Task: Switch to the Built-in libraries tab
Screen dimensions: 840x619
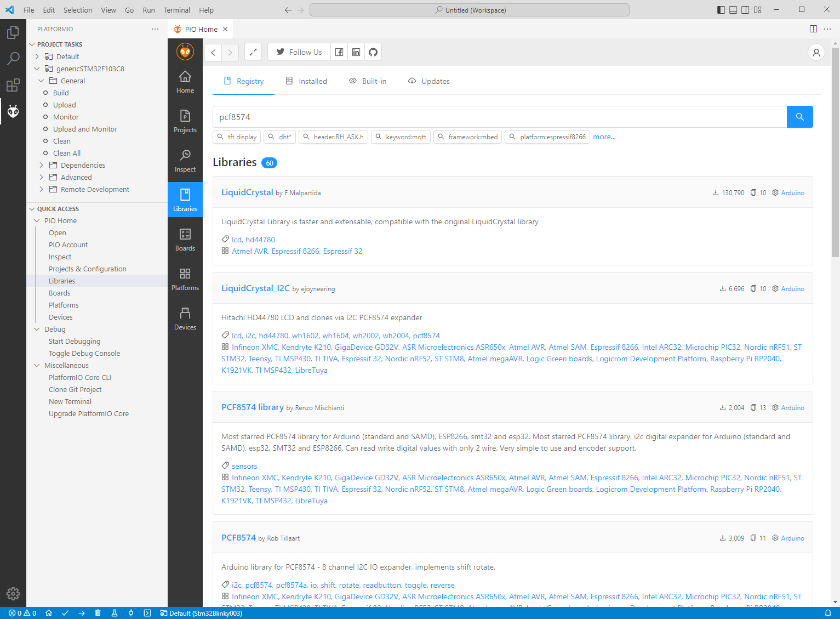Action: pos(368,81)
